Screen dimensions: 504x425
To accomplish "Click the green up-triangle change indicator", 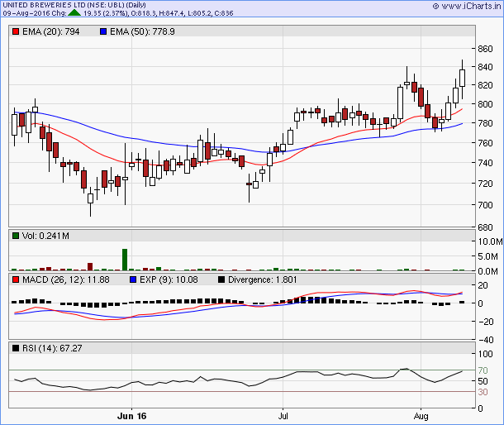I will 74,13.
